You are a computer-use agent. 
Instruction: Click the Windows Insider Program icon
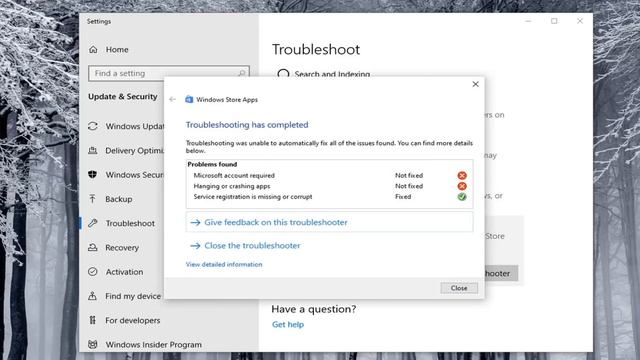93,344
